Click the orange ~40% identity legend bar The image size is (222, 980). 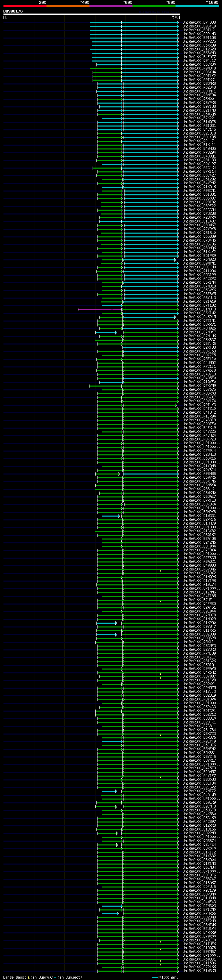pyautogui.click(x=68, y=6)
